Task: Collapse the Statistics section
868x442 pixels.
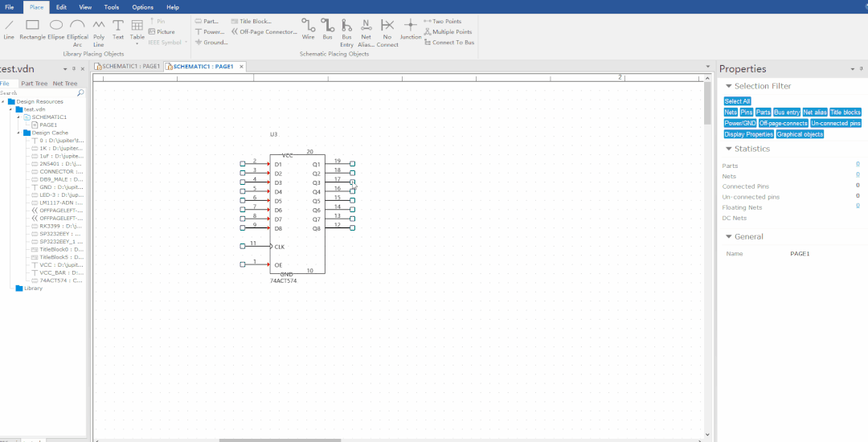Action: (729, 149)
